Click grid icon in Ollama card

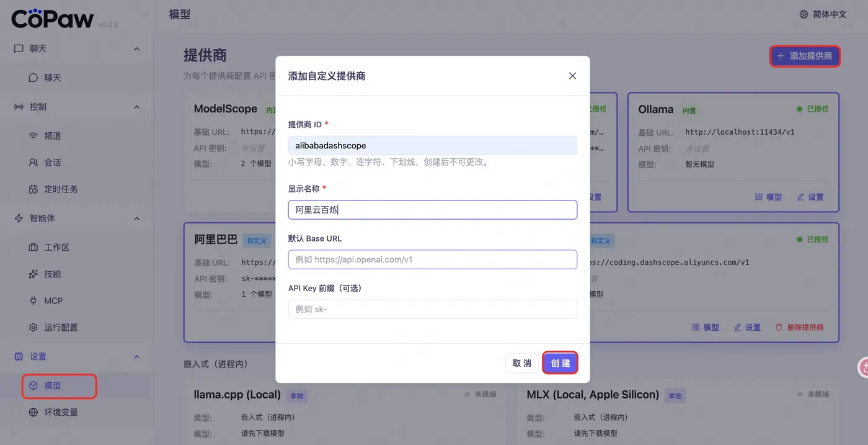pos(758,197)
